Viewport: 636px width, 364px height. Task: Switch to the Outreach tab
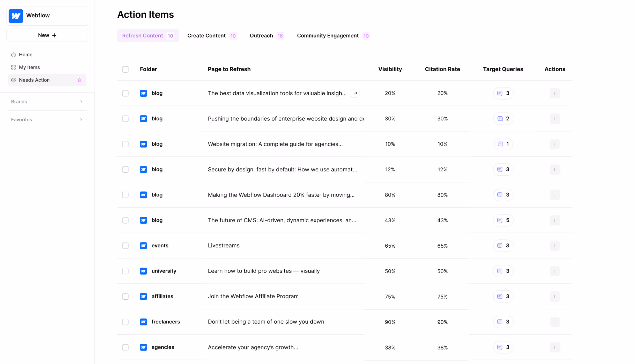point(267,36)
